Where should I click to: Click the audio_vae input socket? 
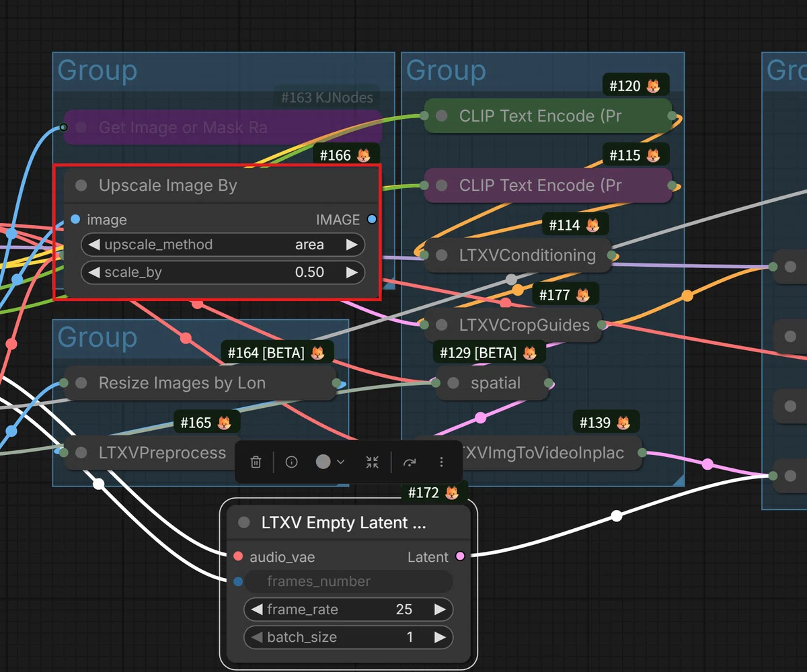pos(238,556)
